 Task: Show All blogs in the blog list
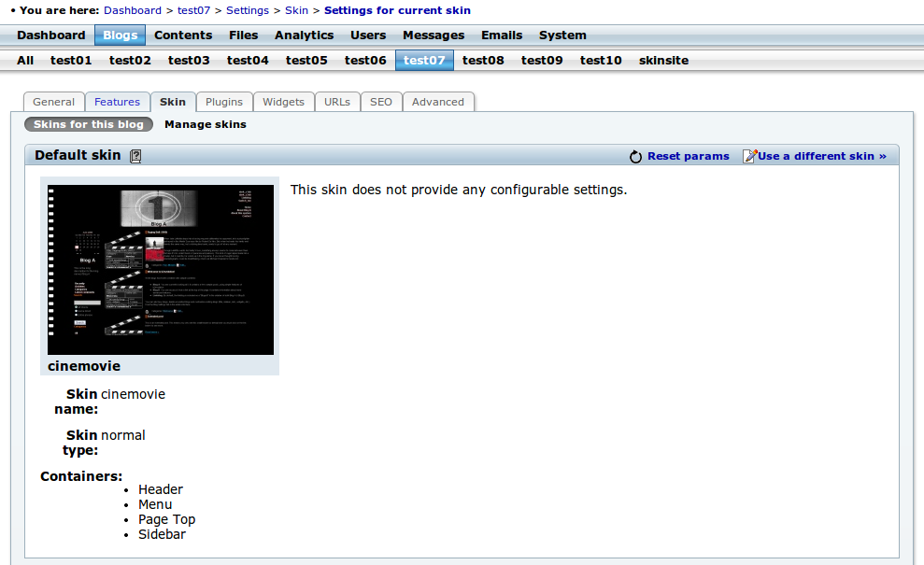coord(25,61)
